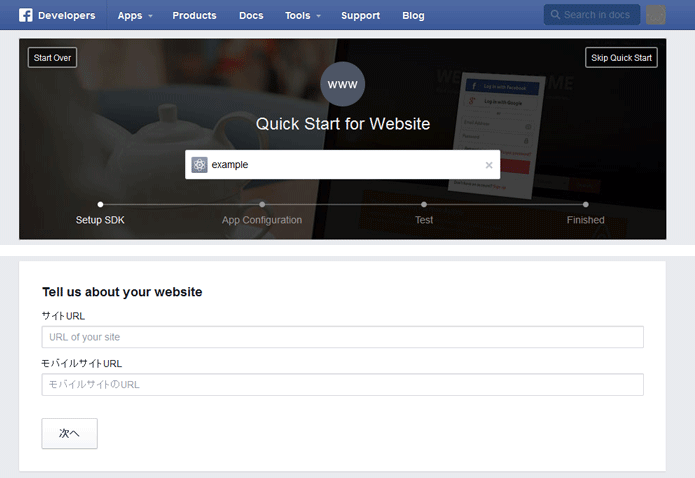695x478 pixels.
Task: Click the example app gear icon
Action: click(199, 165)
